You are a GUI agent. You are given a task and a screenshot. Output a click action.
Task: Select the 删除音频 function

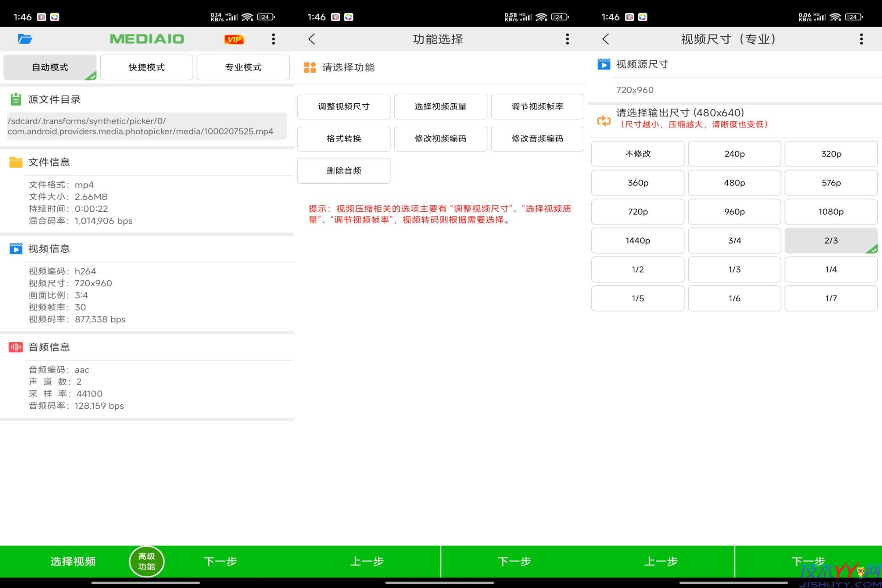(x=344, y=170)
